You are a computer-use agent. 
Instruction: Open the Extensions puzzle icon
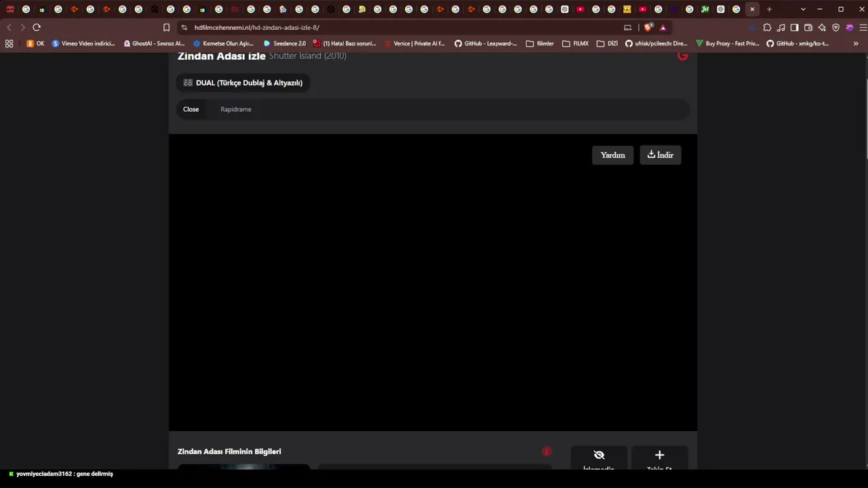(x=767, y=27)
